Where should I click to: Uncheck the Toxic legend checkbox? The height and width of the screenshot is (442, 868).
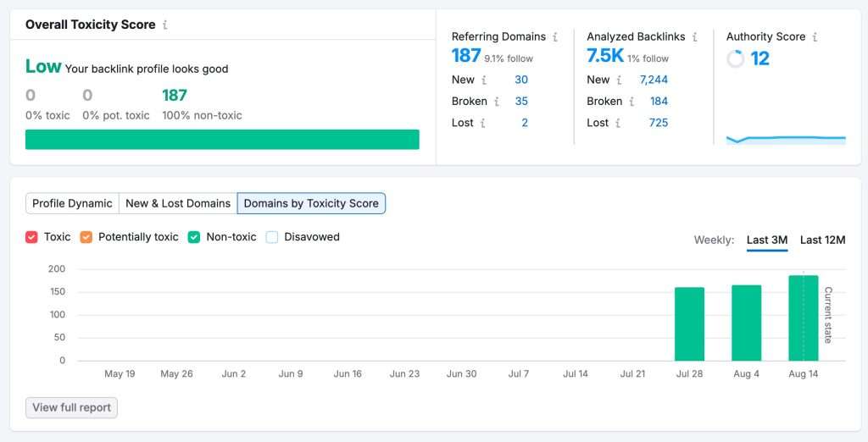[31, 237]
